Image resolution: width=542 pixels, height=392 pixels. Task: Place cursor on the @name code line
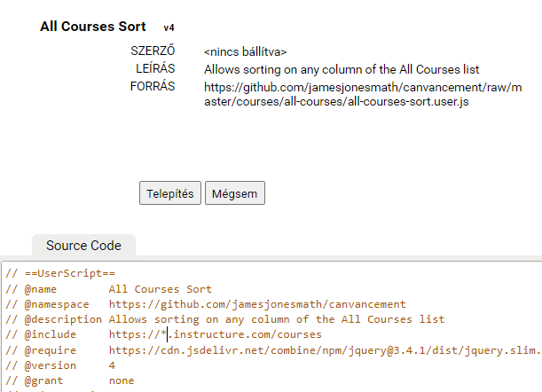point(108,289)
